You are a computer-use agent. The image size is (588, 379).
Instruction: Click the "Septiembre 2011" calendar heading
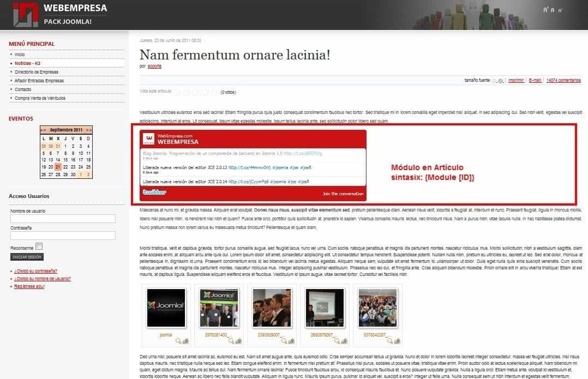(x=66, y=130)
